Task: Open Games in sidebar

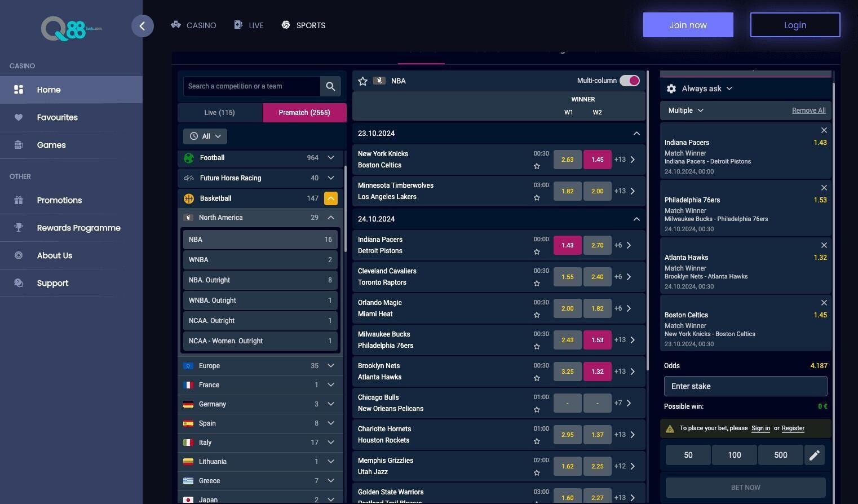Action: (x=71, y=145)
